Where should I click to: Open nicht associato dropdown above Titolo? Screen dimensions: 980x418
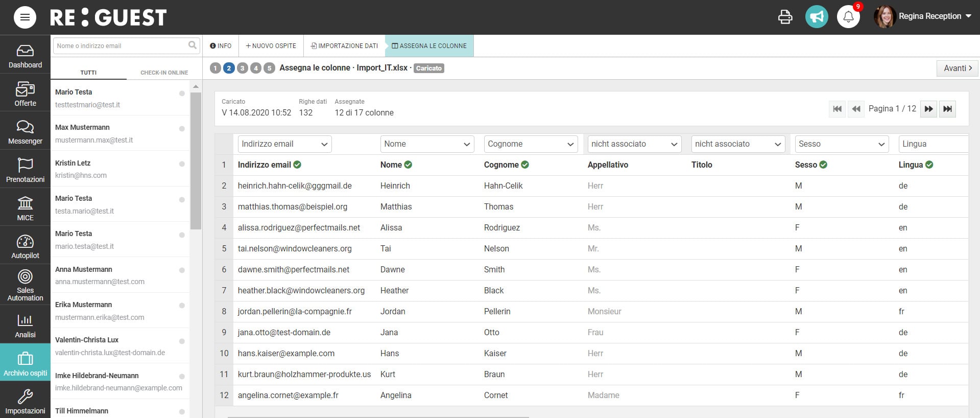pos(738,144)
